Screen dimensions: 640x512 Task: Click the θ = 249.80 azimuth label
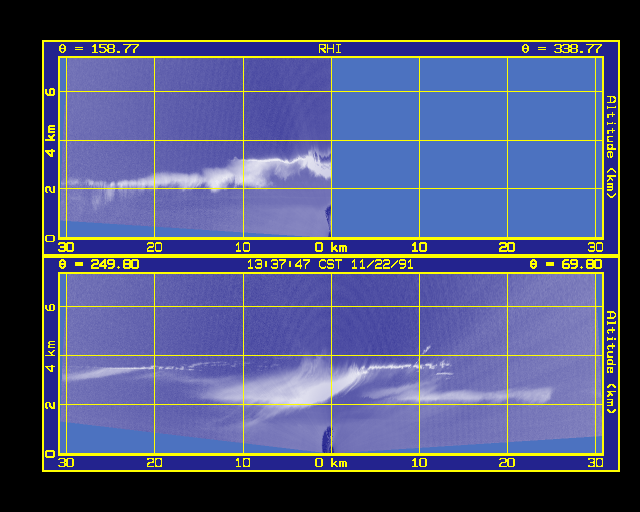coord(99,264)
